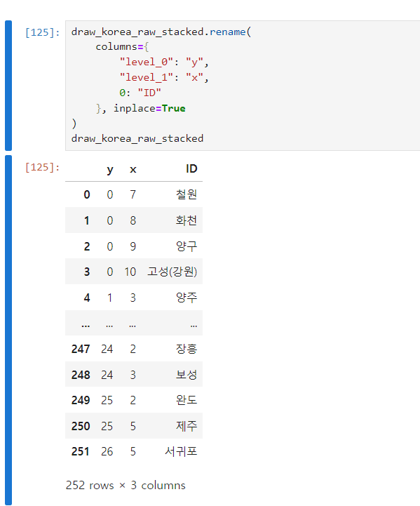Select the cell containing 양구

pyautogui.click(x=187, y=246)
